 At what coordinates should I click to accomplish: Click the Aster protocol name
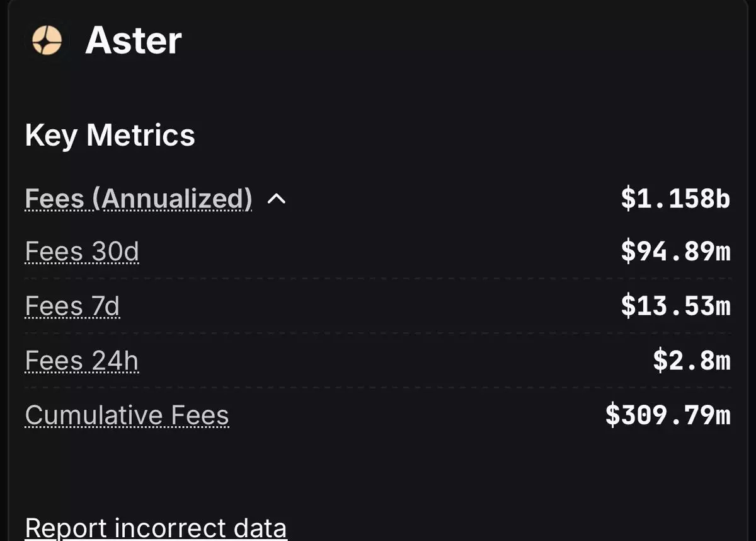coord(134,41)
